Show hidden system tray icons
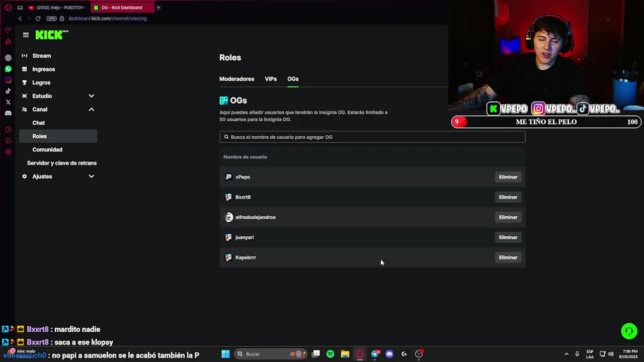644x362 pixels. [x=566, y=354]
